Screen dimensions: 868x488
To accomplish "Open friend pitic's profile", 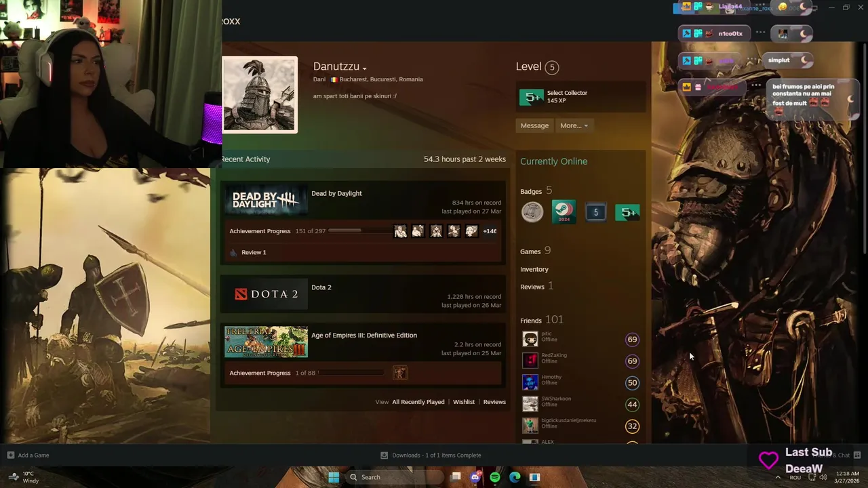I will pos(546,333).
